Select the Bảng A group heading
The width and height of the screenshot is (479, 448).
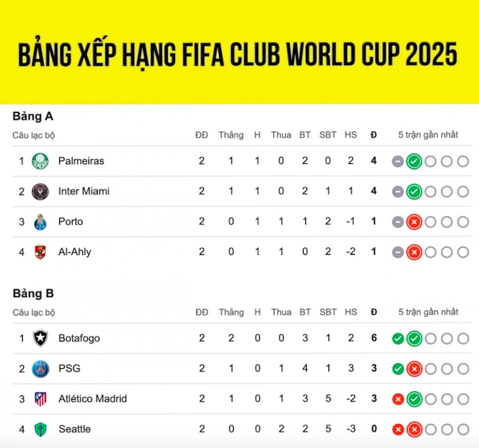(33, 116)
